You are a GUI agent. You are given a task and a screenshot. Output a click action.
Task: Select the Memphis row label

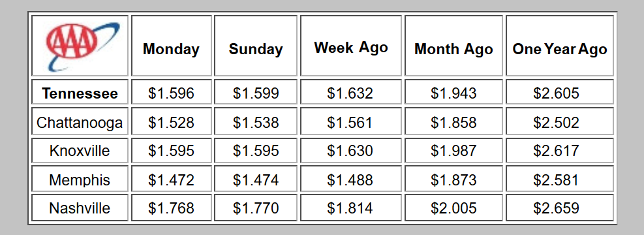[80, 180]
